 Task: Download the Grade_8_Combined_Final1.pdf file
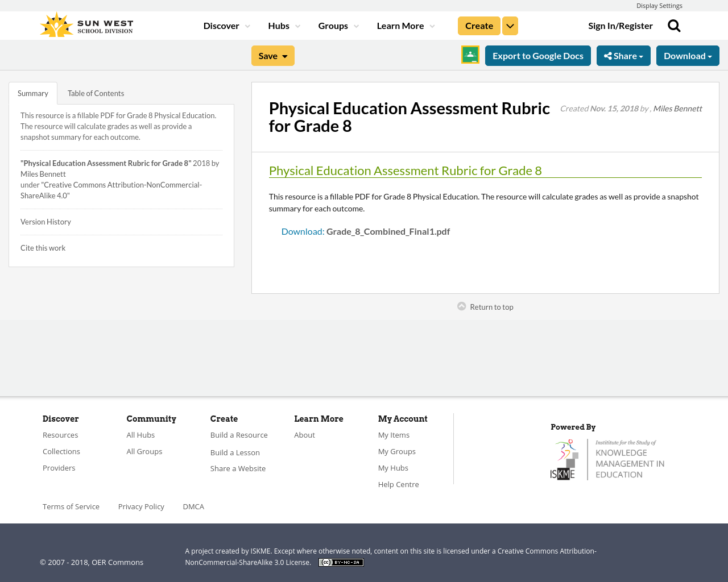point(303,230)
